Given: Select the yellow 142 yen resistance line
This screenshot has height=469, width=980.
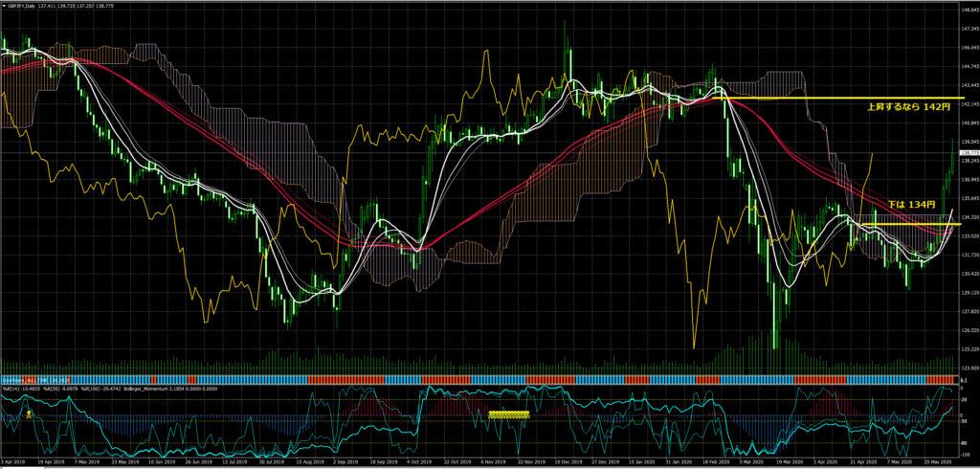Looking at the screenshot, I should 842,98.
